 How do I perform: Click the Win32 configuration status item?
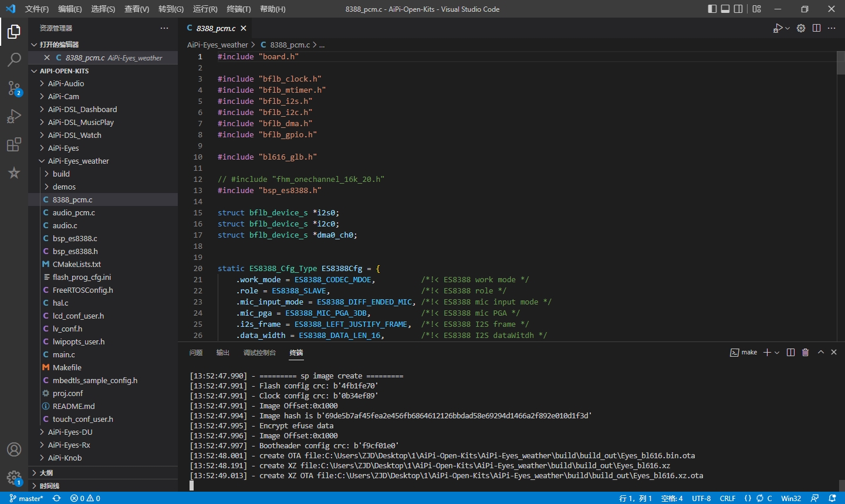click(x=791, y=498)
